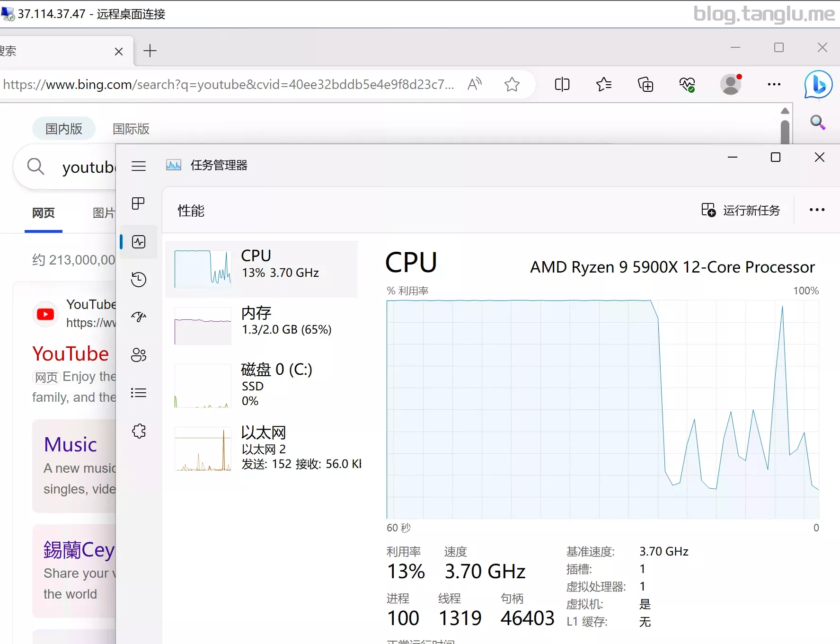Open Task Manager more options ellipsis
This screenshot has height=644, width=840.
817,210
